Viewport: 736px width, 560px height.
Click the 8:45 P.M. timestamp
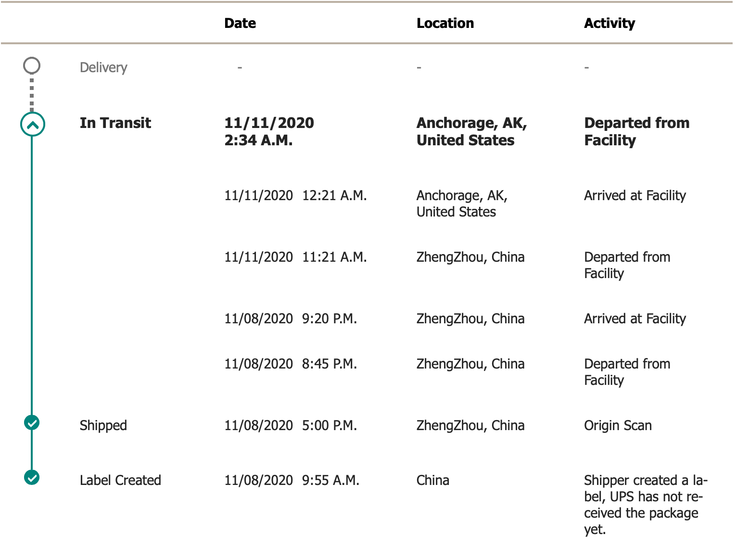pos(330,364)
